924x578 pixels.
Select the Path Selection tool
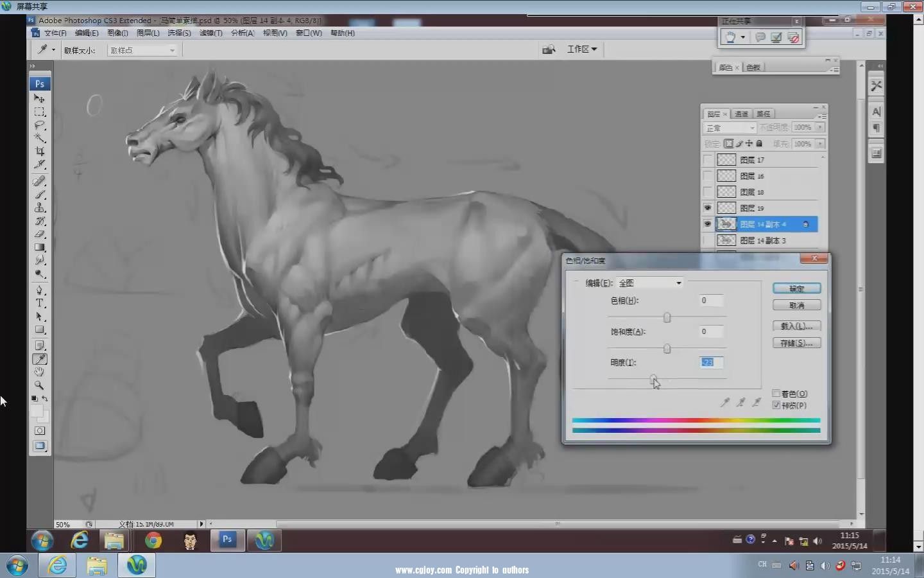coord(39,317)
